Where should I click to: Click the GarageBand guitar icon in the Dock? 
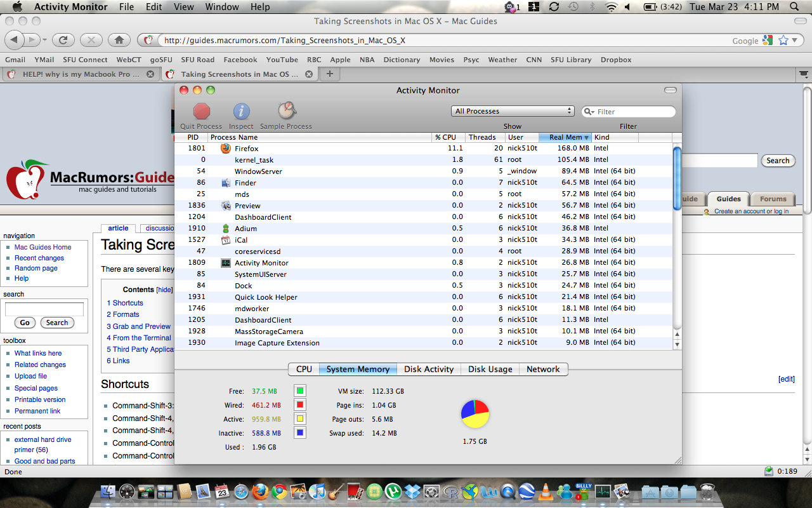click(x=337, y=491)
